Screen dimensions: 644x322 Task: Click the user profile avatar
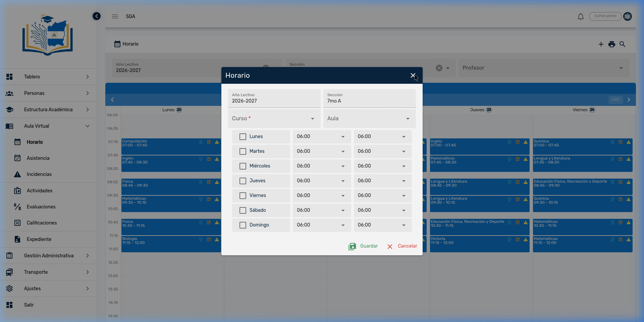(x=628, y=16)
